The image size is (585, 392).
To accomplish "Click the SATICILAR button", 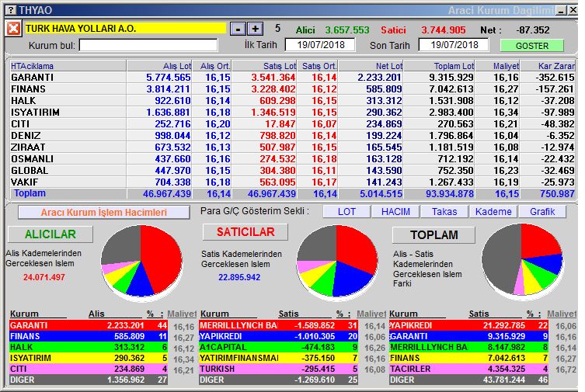I will tap(245, 232).
